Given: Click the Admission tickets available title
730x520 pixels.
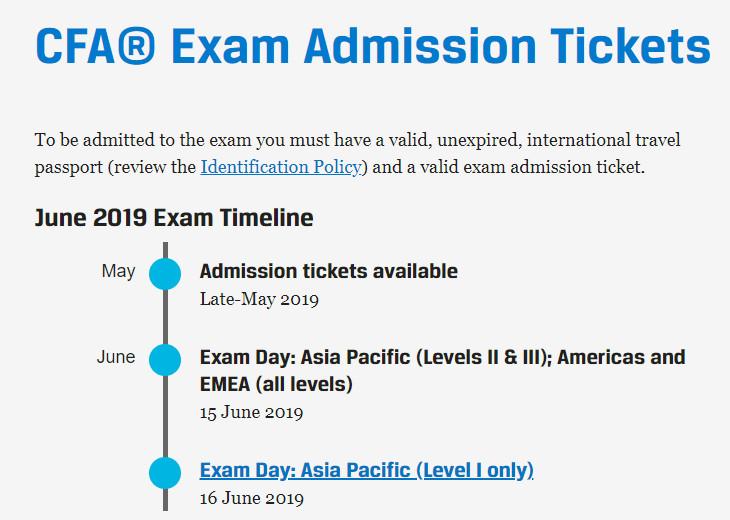Looking at the screenshot, I should coord(329,271).
